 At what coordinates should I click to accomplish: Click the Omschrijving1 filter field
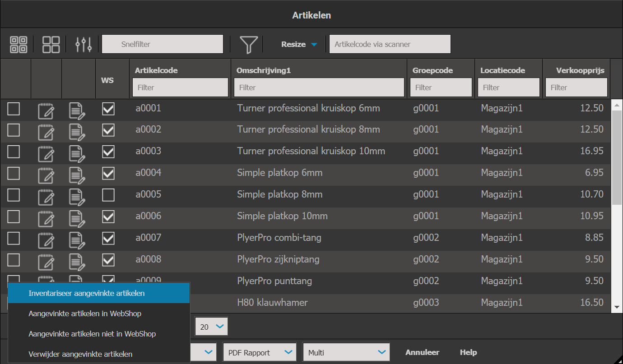319,88
